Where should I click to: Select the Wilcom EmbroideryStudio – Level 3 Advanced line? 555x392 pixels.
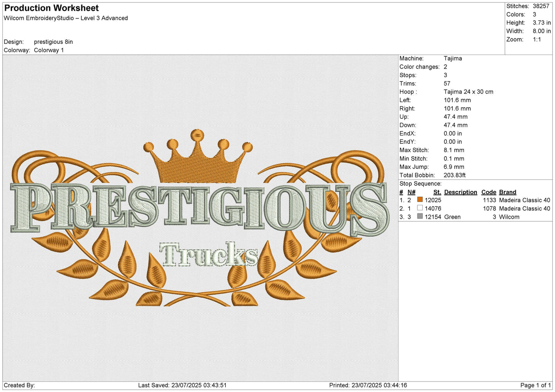click(x=66, y=18)
